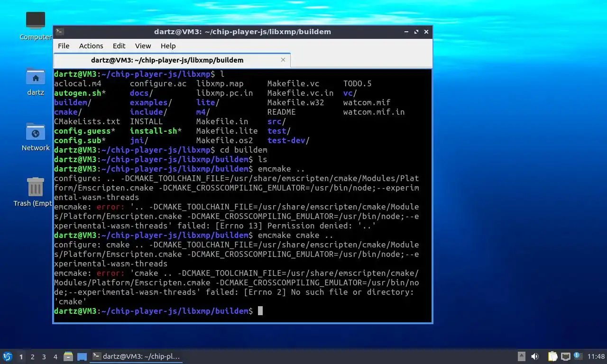Click 'README' in the listing
Viewport: 607px width, 364px height.
click(x=282, y=112)
